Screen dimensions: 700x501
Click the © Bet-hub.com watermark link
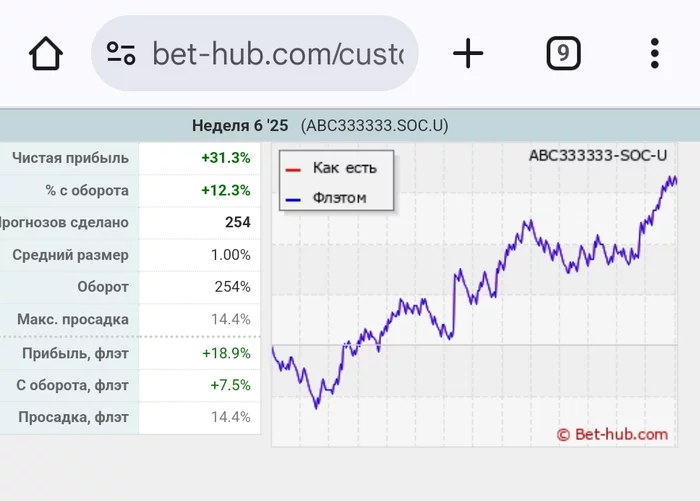(612, 434)
